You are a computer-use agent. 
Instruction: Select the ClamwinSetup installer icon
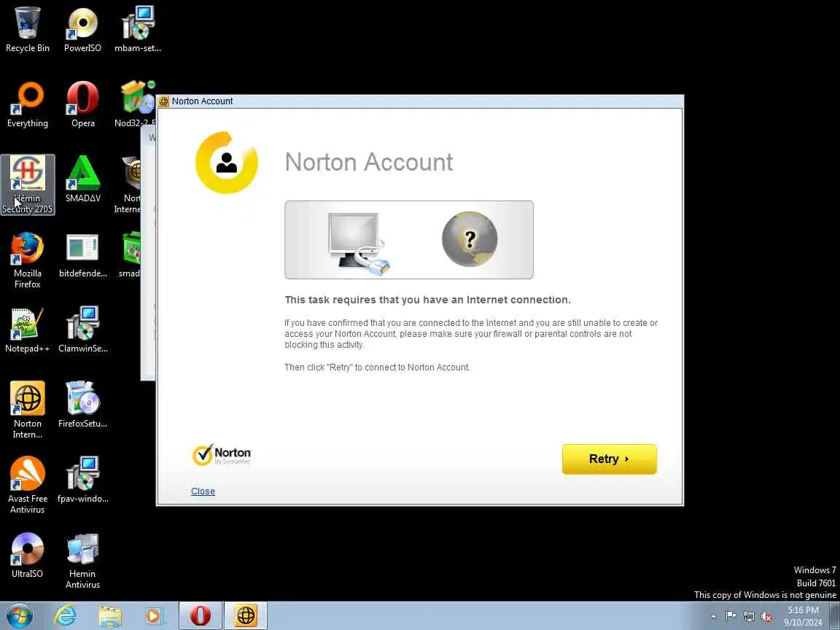pyautogui.click(x=82, y=330)
